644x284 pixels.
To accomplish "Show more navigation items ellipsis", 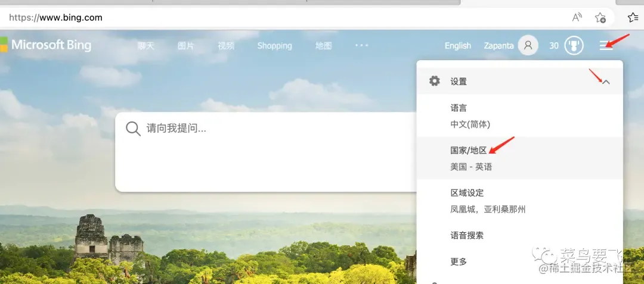I will (x=361, y=45).
